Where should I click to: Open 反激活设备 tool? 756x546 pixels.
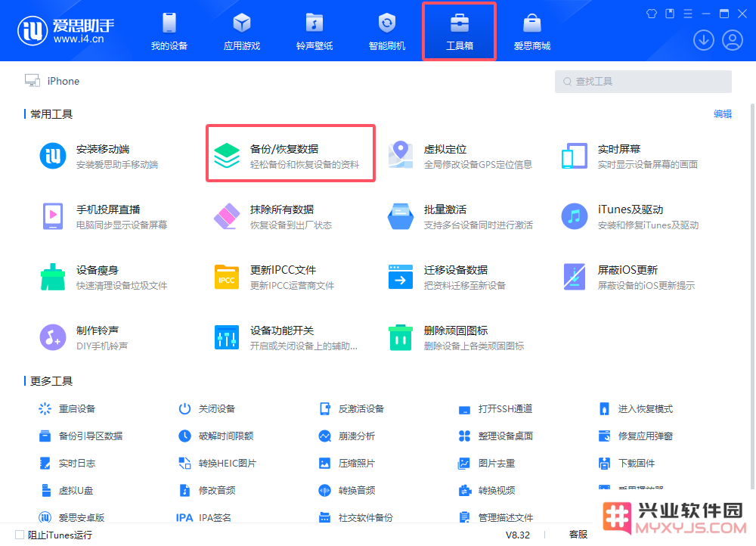352,409
